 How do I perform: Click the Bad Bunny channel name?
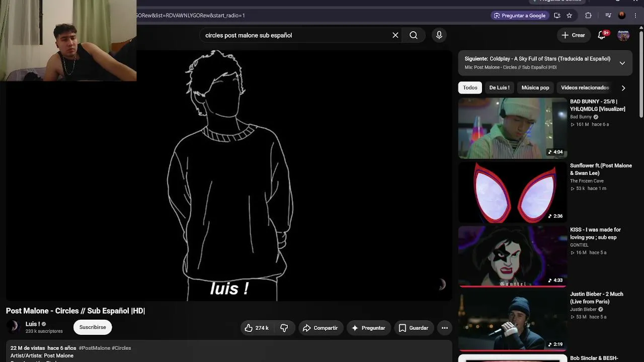pyautogui.click(x=581, y=117)
